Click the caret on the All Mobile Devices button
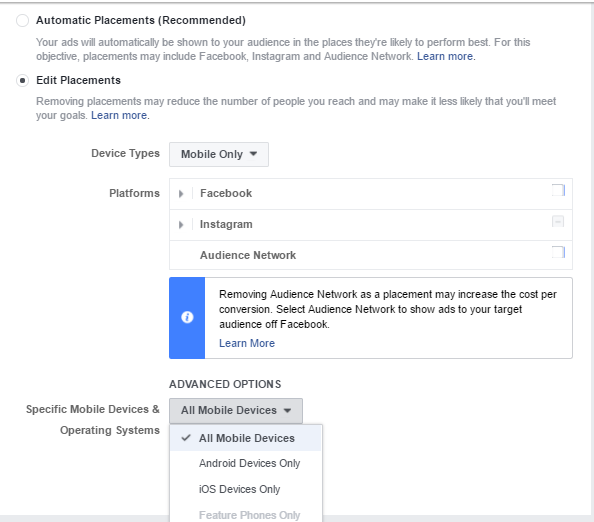This screenshot has height=522, width=594. click(x=288, y=410)
